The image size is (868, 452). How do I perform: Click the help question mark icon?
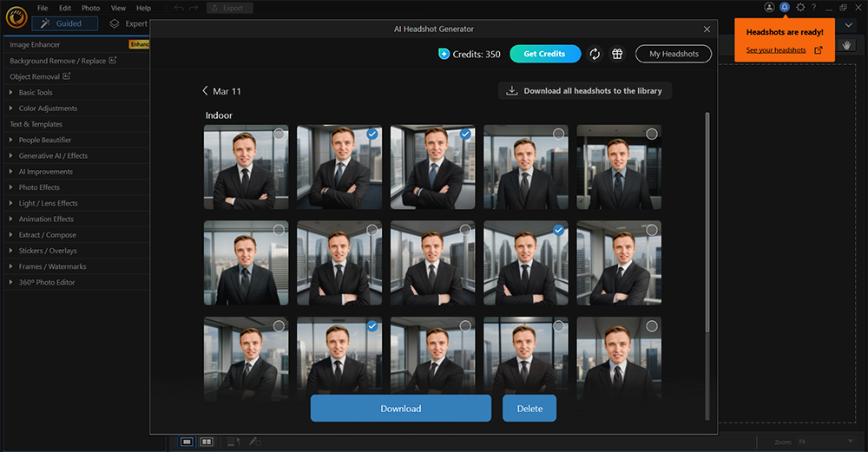814,7
